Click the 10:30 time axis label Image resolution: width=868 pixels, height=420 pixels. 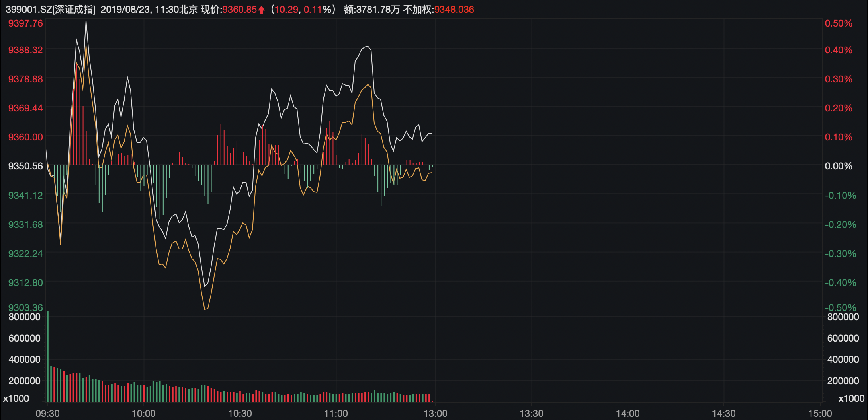[240, 414]
